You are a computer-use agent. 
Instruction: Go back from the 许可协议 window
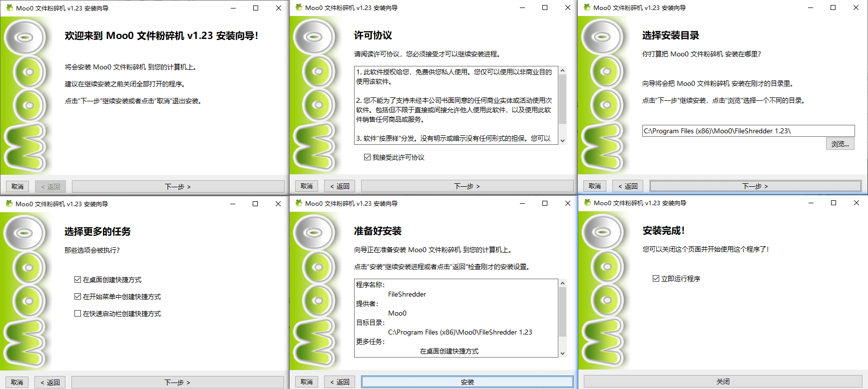(x=340, y=186)
